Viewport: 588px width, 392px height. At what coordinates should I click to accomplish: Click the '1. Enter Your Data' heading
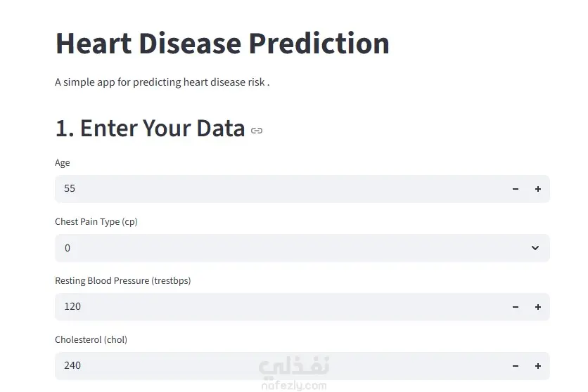click(x=150, y=129)
